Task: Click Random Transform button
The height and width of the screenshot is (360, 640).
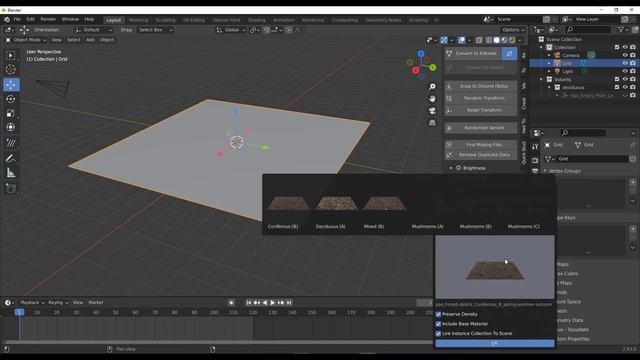Action: coord(481,98)
